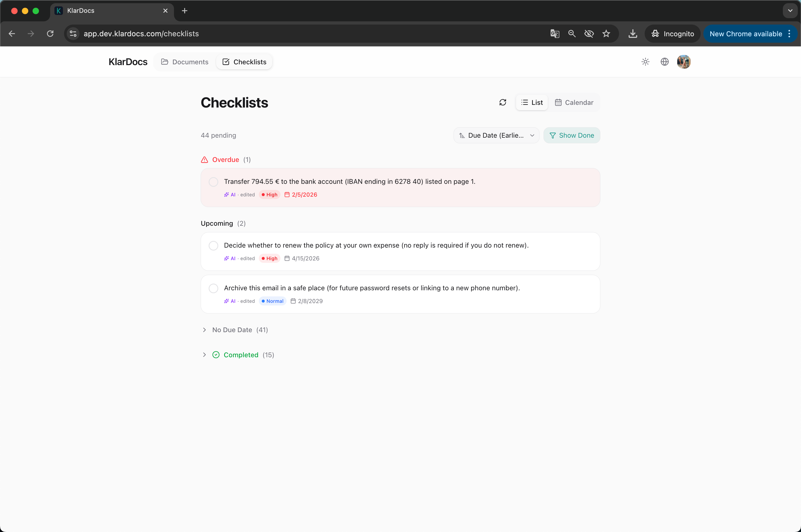Viewport: 801px width, 532px height.
Task: Open the language globe icon
Action: (x=664, y=62)
